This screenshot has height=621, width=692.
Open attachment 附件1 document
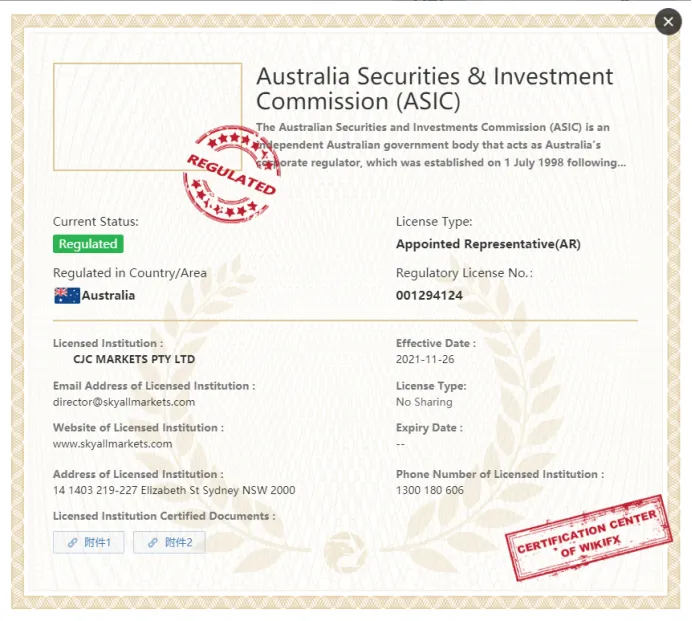click(89, 542)
